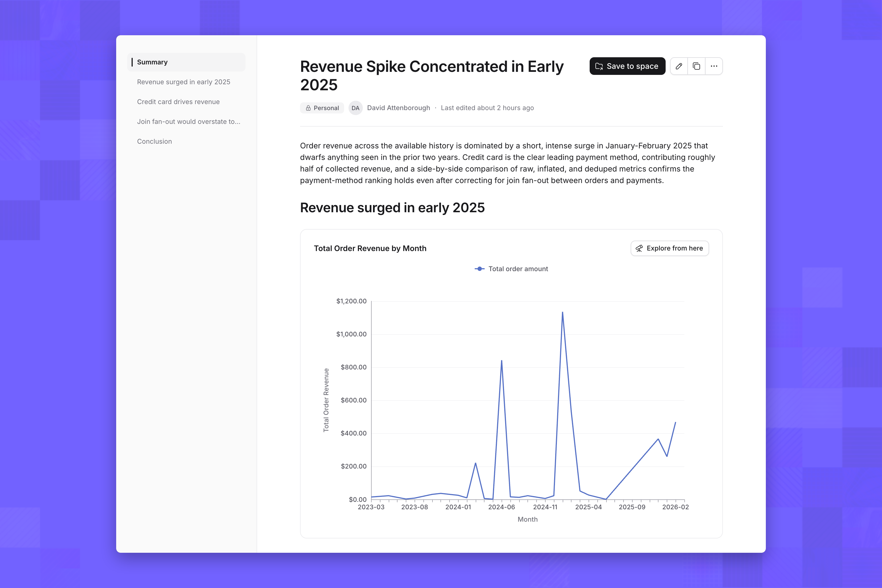
Task: Click the Month axis title
Action: 528,519
